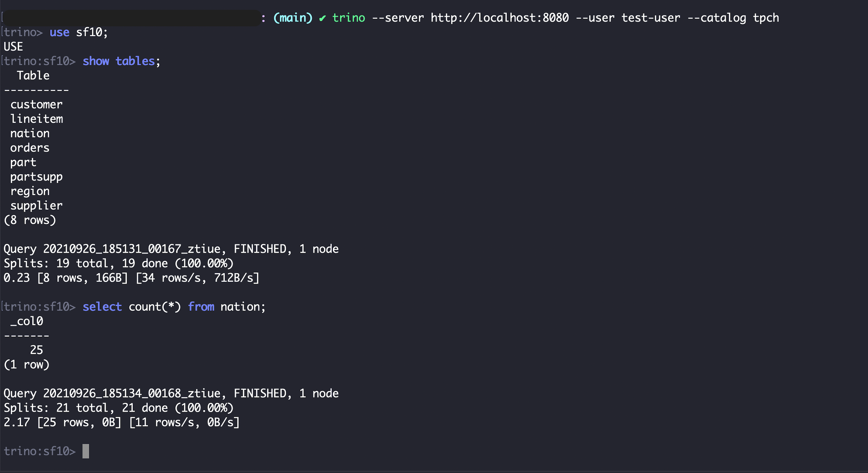
Task: Click the 'lineitem' table entry
Action: click(36, 119)
